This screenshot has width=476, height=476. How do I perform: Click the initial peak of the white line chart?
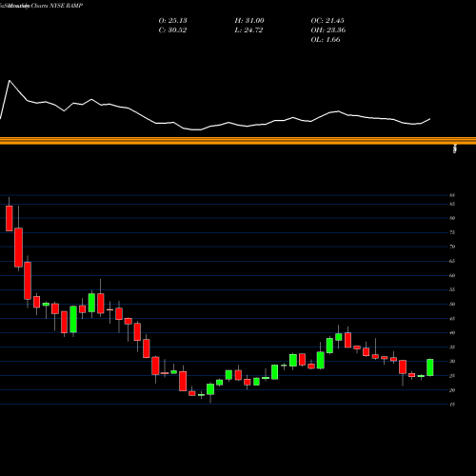point(10,81)
